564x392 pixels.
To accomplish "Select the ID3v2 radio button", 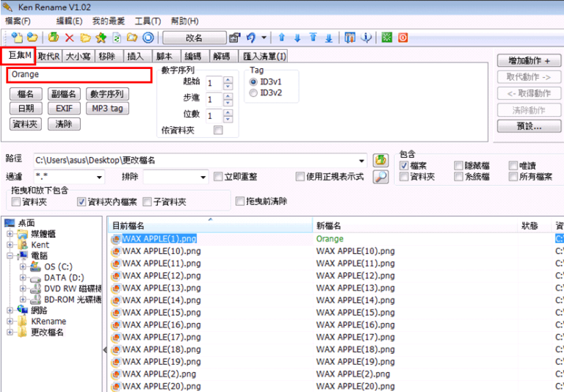I will [254, 93].
